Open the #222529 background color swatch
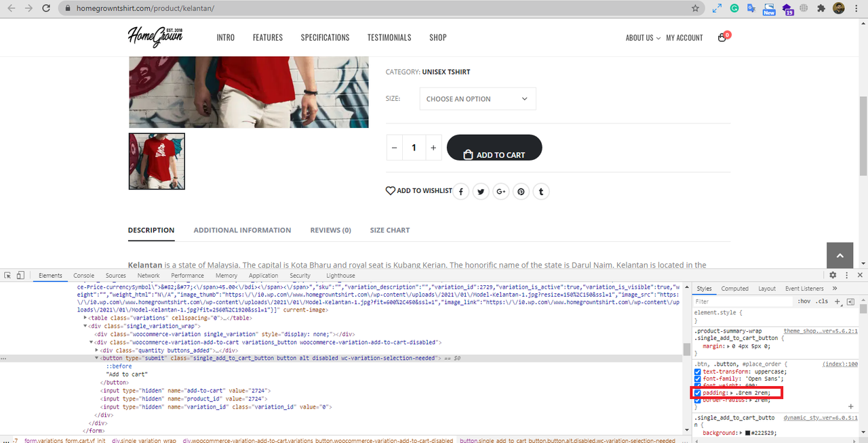Screen dimensions: 868x443 coord(747,433)
